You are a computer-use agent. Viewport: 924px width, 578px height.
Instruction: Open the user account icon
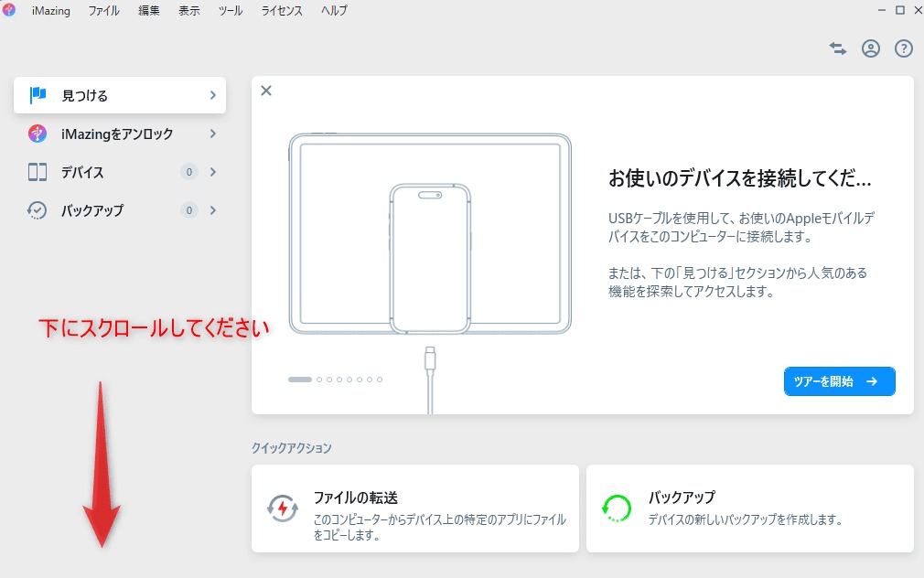coord(871,49)
